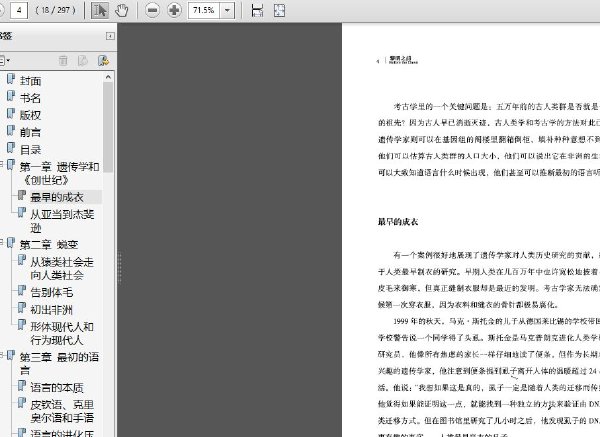Open the 目录 bookmark
This screenshot has width=600, height=437.
click(x=30, y=150)
